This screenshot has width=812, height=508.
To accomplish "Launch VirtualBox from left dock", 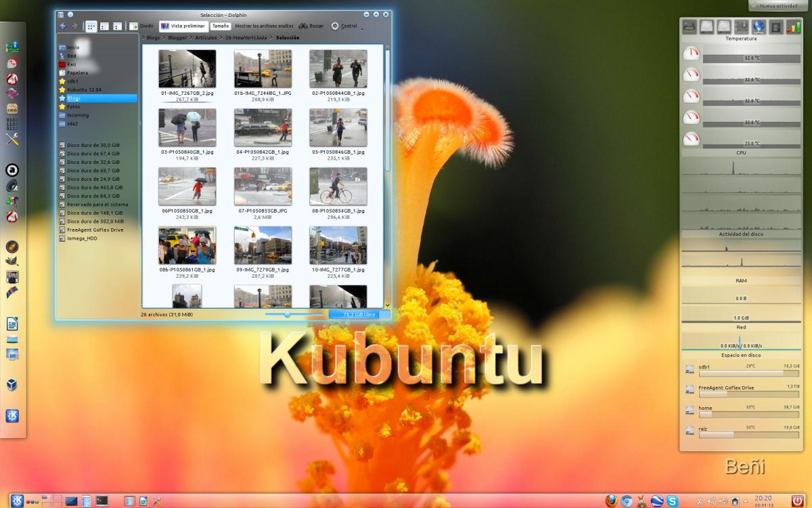I will click(12, 385).
